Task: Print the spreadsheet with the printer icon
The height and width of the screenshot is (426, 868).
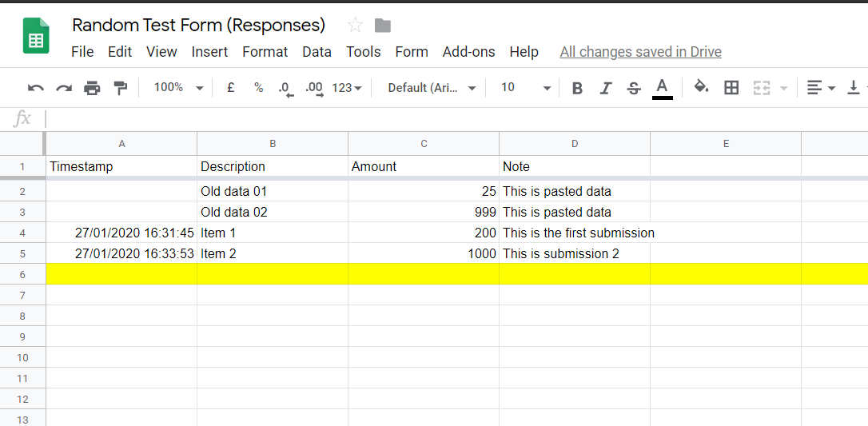Action: [x=93, y=88]
